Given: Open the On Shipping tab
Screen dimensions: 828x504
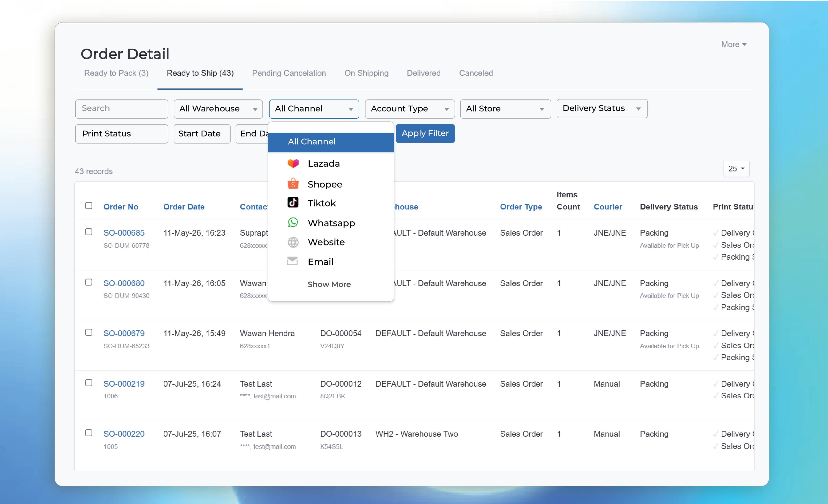Looking at the screenshot, I should point(366,73).
